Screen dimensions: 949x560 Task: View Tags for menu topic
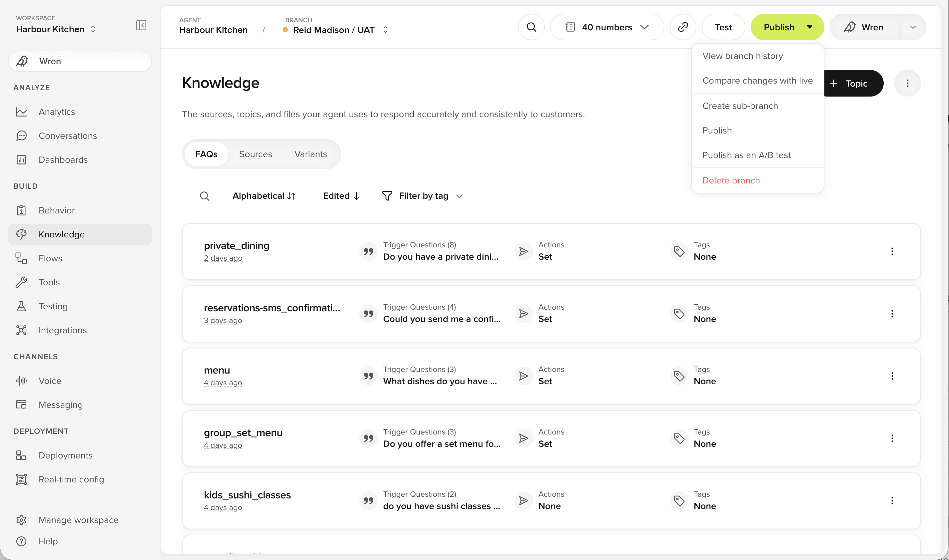coord(694,376)
